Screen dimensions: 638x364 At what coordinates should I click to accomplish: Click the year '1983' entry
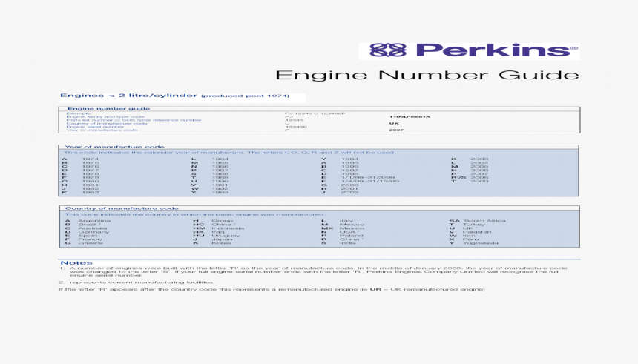[91, 192]
